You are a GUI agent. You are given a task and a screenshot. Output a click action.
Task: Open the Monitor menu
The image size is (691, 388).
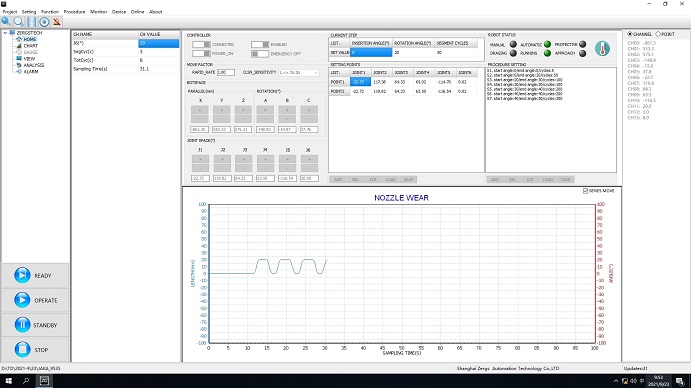pos(98,12)
